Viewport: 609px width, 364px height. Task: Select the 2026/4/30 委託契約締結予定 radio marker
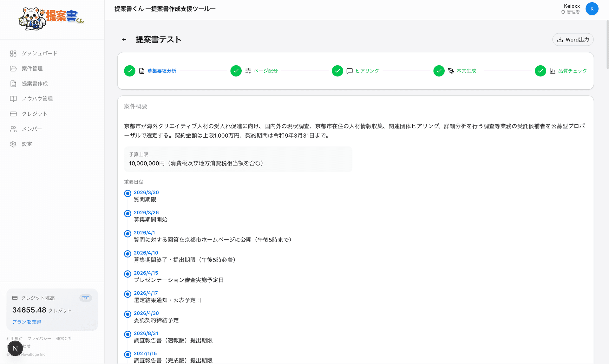(128, 314)
